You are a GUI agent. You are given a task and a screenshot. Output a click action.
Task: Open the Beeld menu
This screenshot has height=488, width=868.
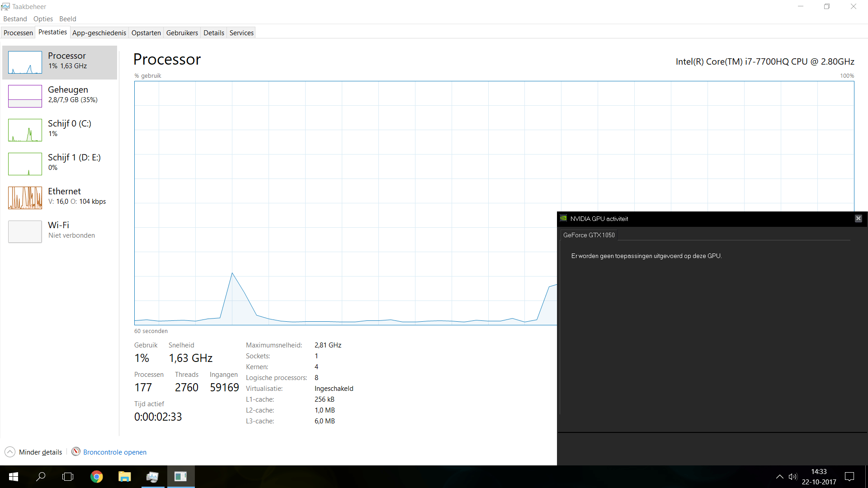[68, 19]
